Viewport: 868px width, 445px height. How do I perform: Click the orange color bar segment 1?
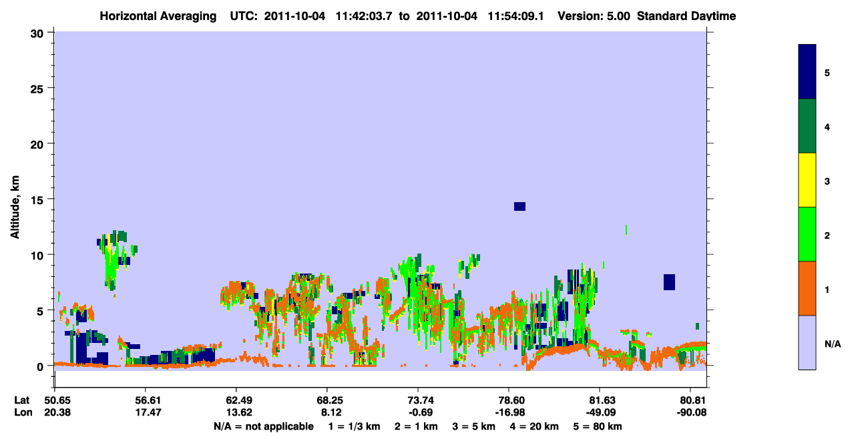pos(807,288)
